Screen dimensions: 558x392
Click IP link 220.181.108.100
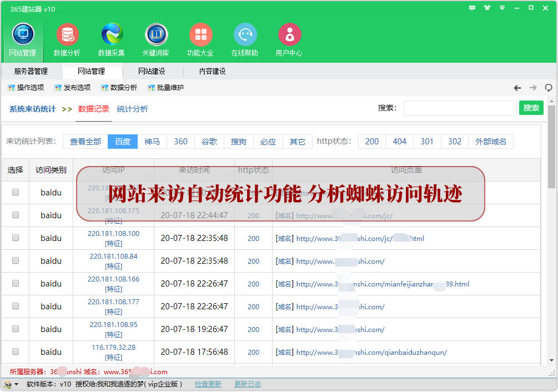113,234
